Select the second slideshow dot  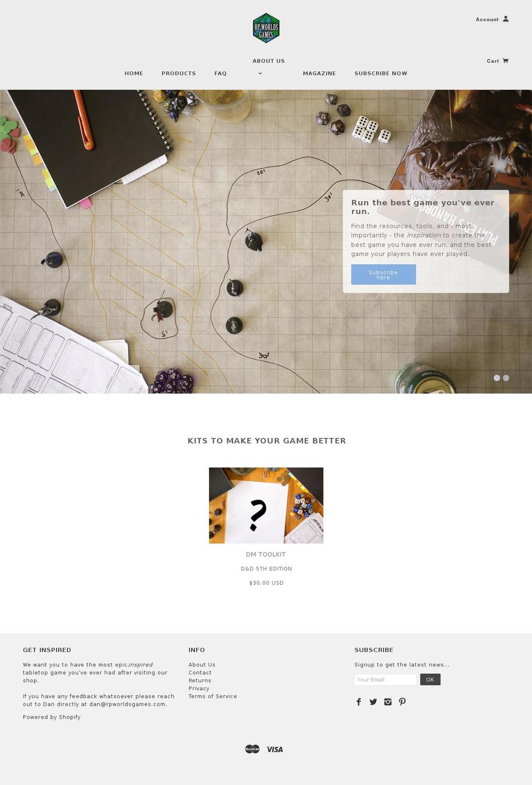(x=506, y=378)
